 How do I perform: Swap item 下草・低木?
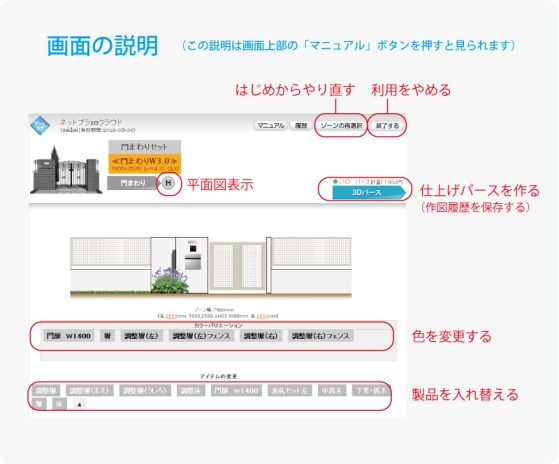(x=371, y=391)
